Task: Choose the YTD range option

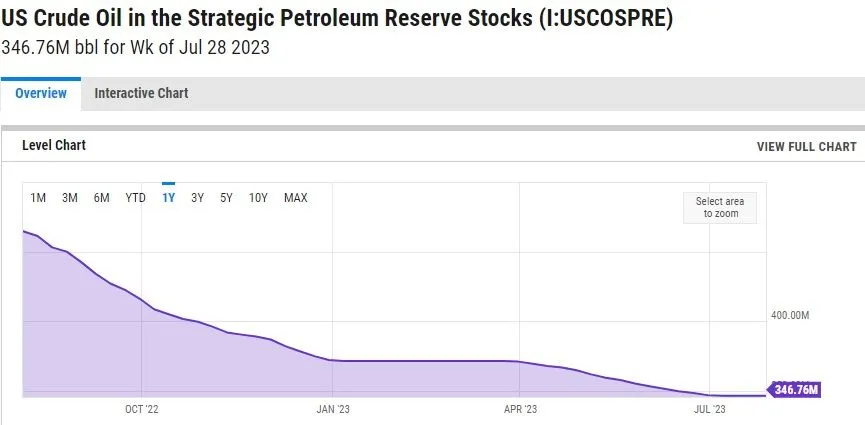Action: [136, 198]
